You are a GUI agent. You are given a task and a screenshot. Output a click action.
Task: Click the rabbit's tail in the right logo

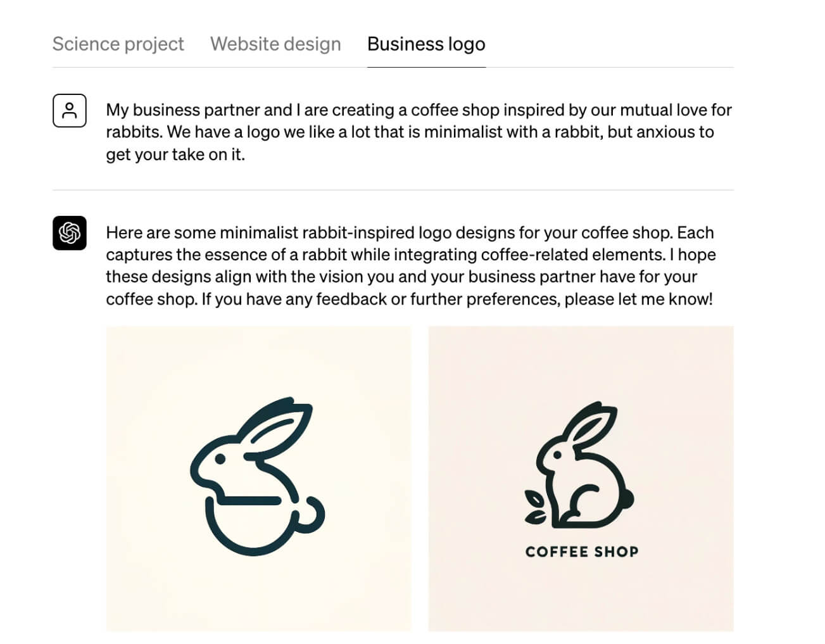coord(628,499)
